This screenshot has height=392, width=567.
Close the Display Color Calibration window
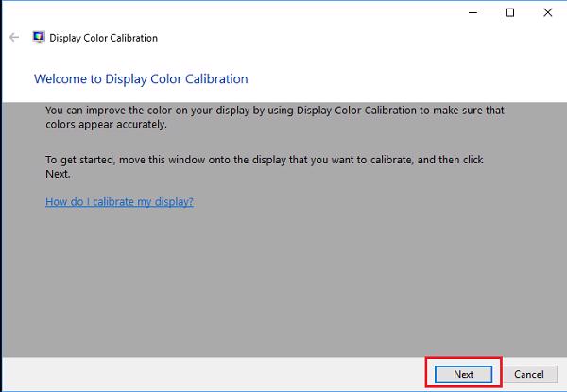click(x=549, y=12)
